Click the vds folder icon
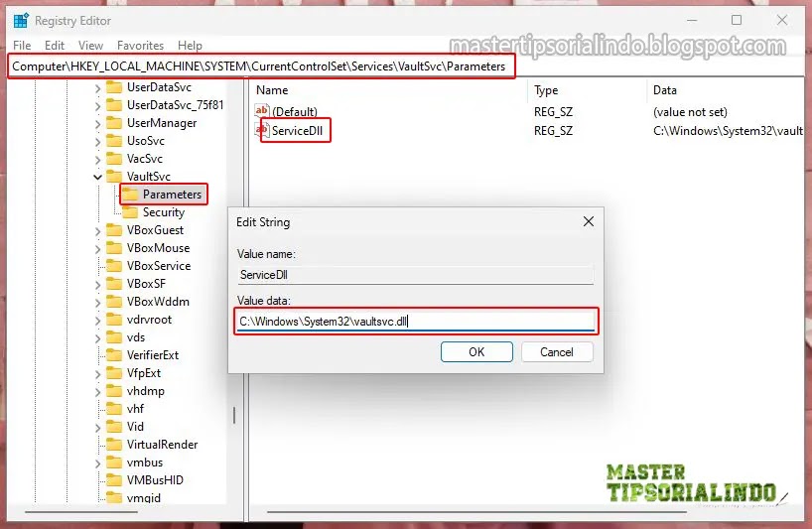Screen dimensions: 812x529 [114, 337]
